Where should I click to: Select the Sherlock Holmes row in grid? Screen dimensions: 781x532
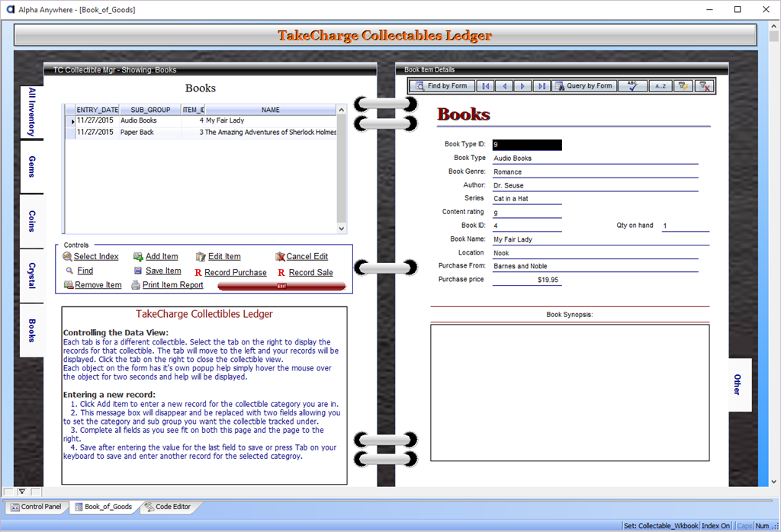(x=270, y=133)
